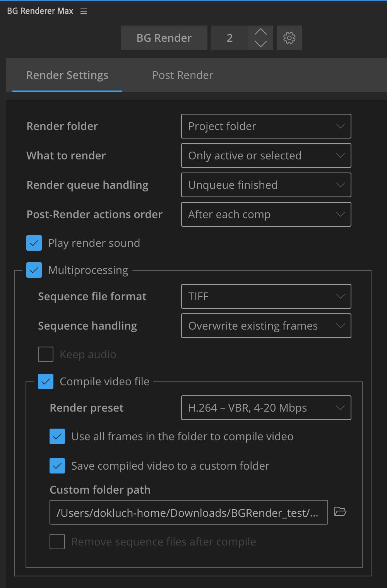Open the What to render dropdown
Screen dimensions: 387x588
pos(266,156)
